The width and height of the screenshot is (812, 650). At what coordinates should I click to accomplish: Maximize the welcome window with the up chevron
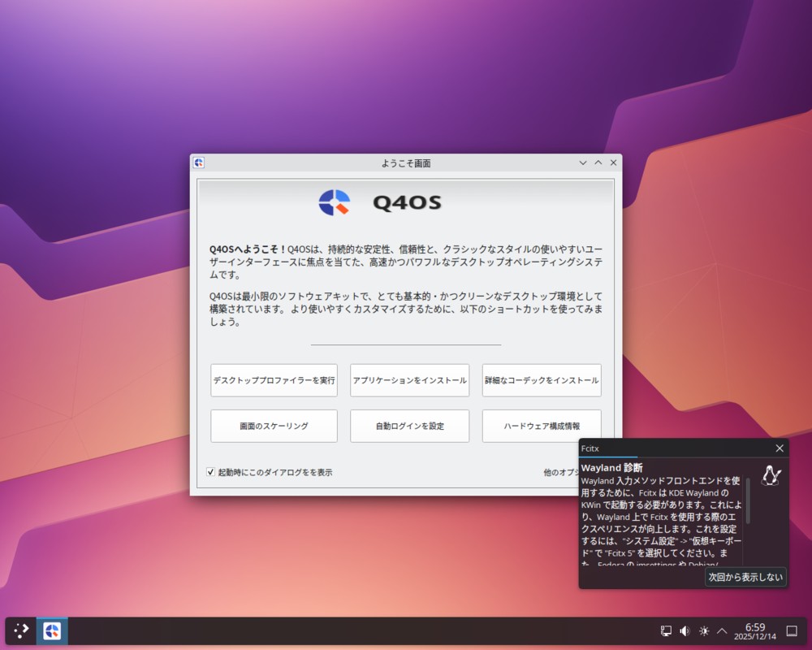tap(598, 162)
